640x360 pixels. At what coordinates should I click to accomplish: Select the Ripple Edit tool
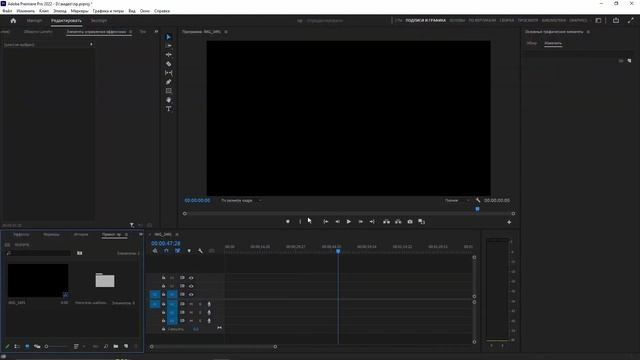click(169, 55)
